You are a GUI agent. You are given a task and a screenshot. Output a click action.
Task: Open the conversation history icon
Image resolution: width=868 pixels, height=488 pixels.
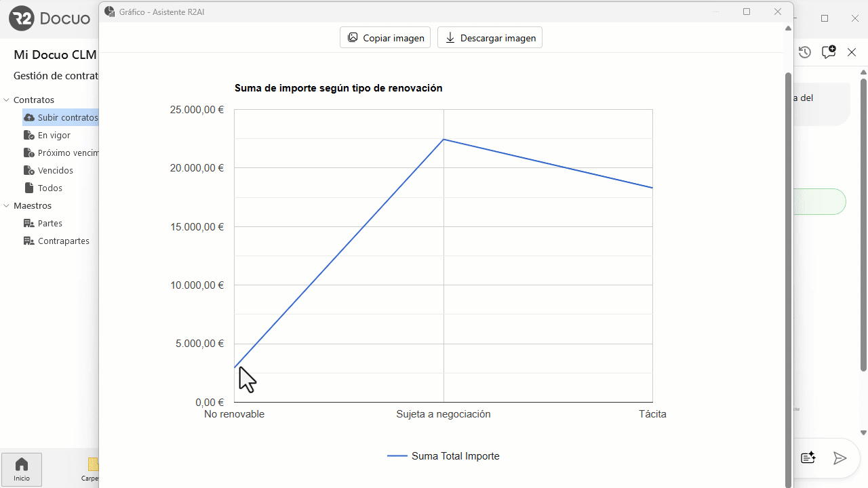(804, 52)
